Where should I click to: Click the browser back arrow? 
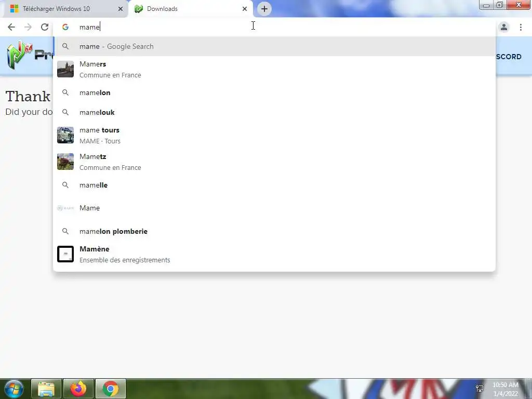coord(11,27)
